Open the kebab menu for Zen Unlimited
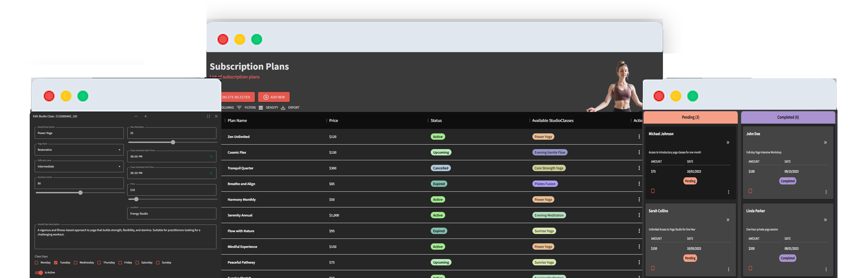868x278 pixels. pyautogui.click(x=639, y=137)
